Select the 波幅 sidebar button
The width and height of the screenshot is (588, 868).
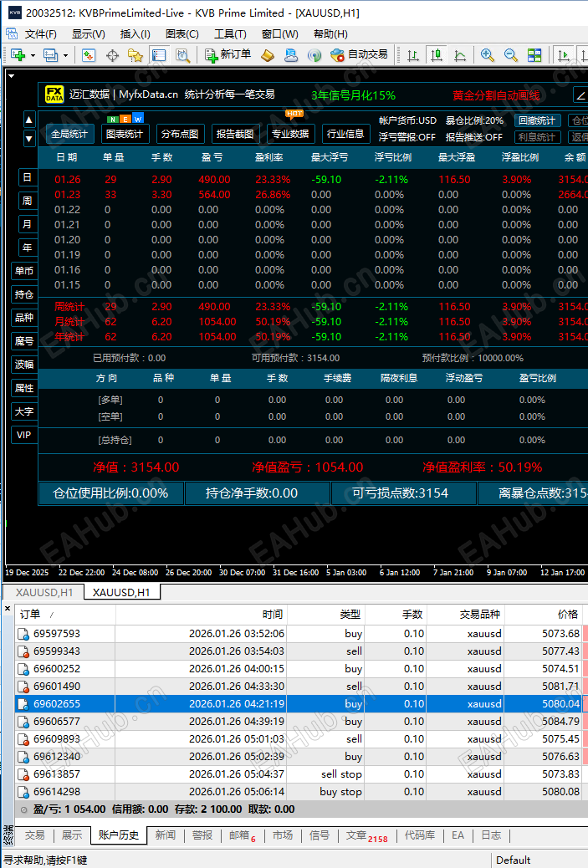24,365
